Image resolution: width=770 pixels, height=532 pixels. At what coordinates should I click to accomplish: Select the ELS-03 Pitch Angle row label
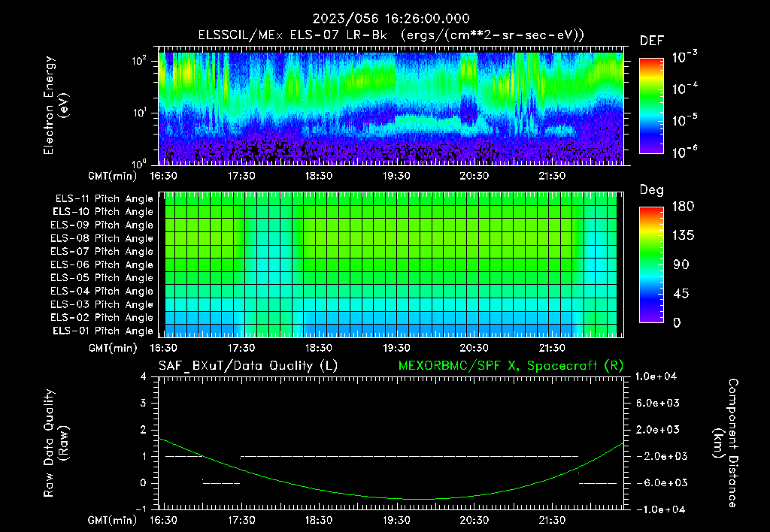coord(102,304)
